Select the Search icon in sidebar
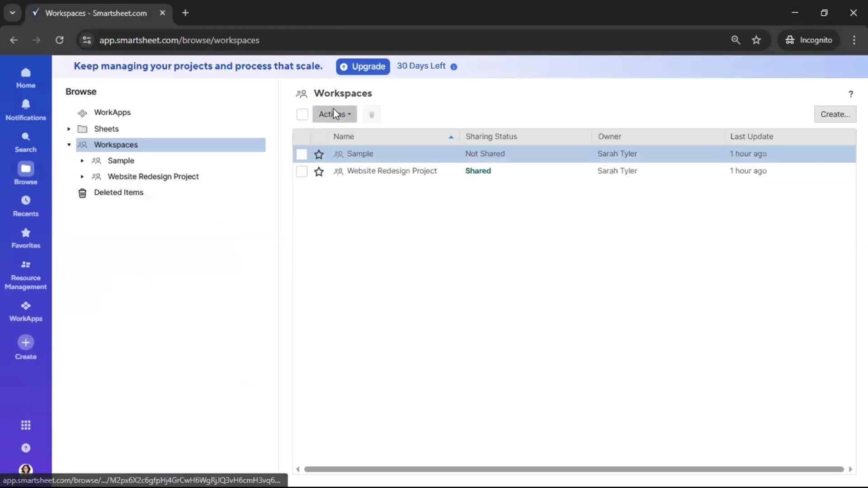The height and width of the screenshot is (488, 868). pos(26,141)
